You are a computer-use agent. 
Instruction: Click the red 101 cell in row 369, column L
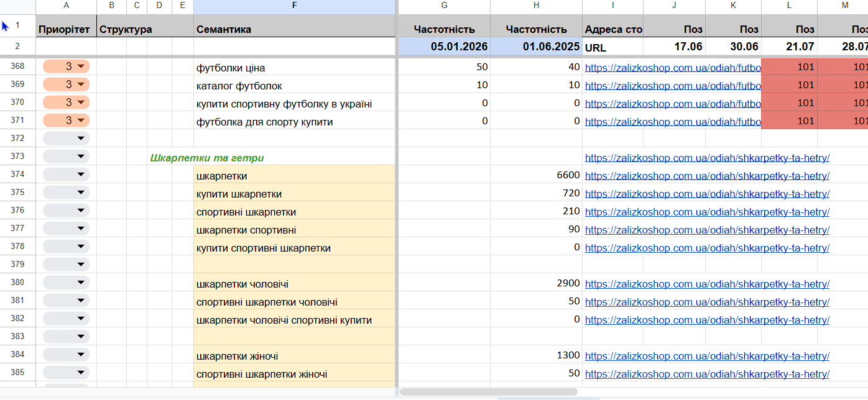pyautogui.click(x=789, y=85)
